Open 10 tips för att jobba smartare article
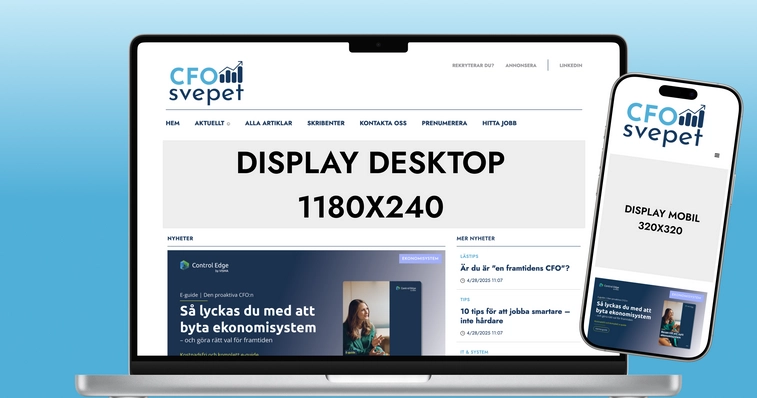The image size is (757, 398). (515, 316)
